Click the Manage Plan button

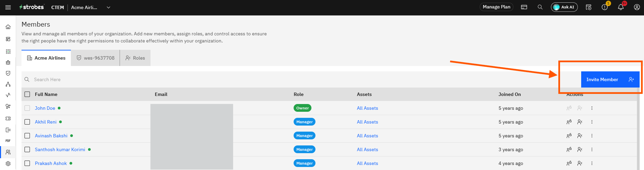(496, 7)
